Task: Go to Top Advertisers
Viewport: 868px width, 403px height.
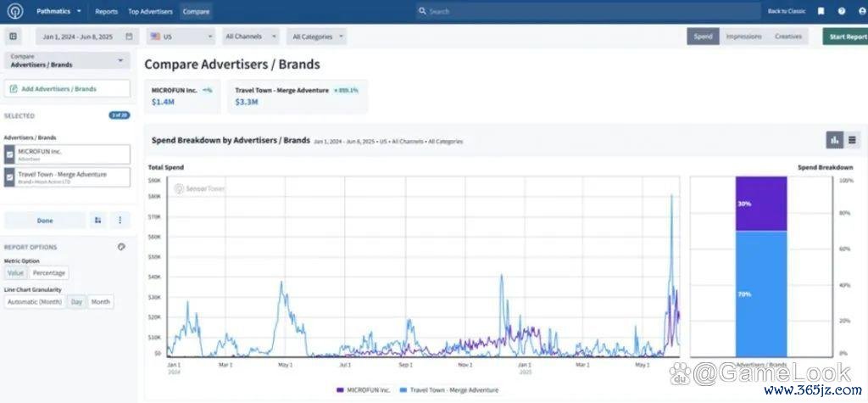Action: point(150,11)
